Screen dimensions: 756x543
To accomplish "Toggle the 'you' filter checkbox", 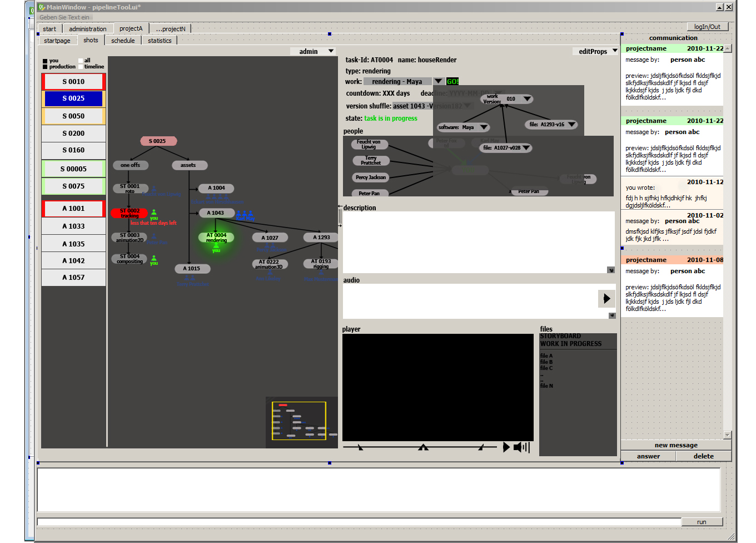I will pos(46,61).
